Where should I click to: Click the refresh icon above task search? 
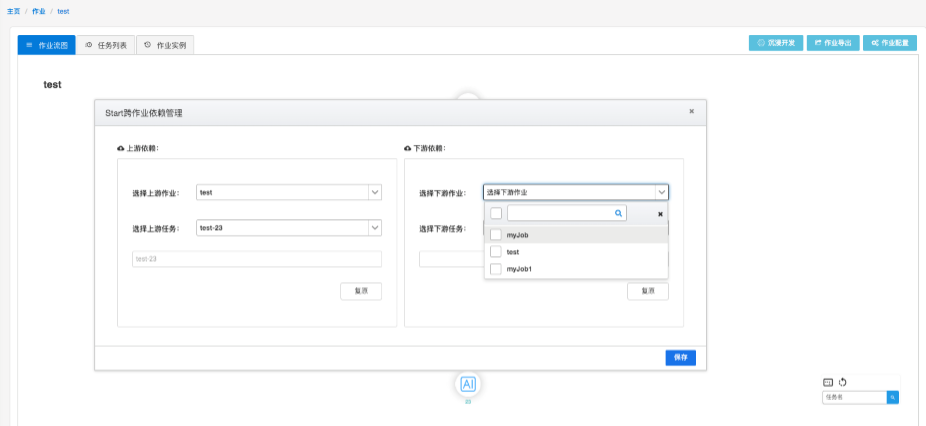coord(843,382)
